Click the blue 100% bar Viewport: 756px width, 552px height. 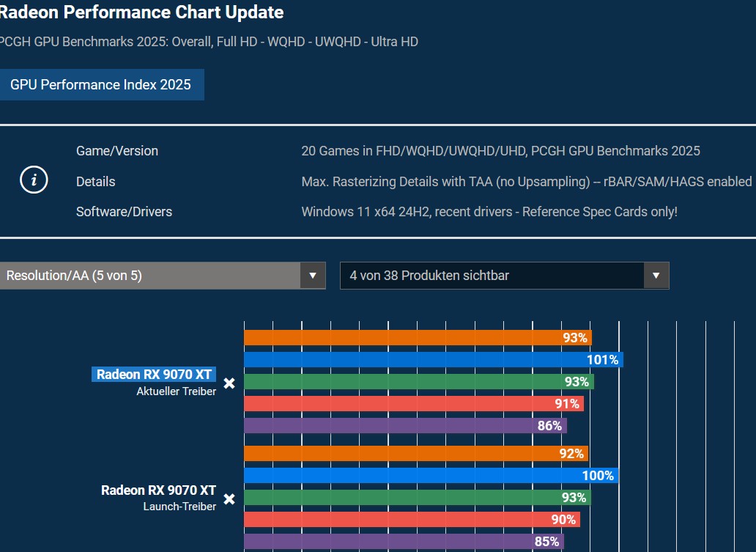431,475
